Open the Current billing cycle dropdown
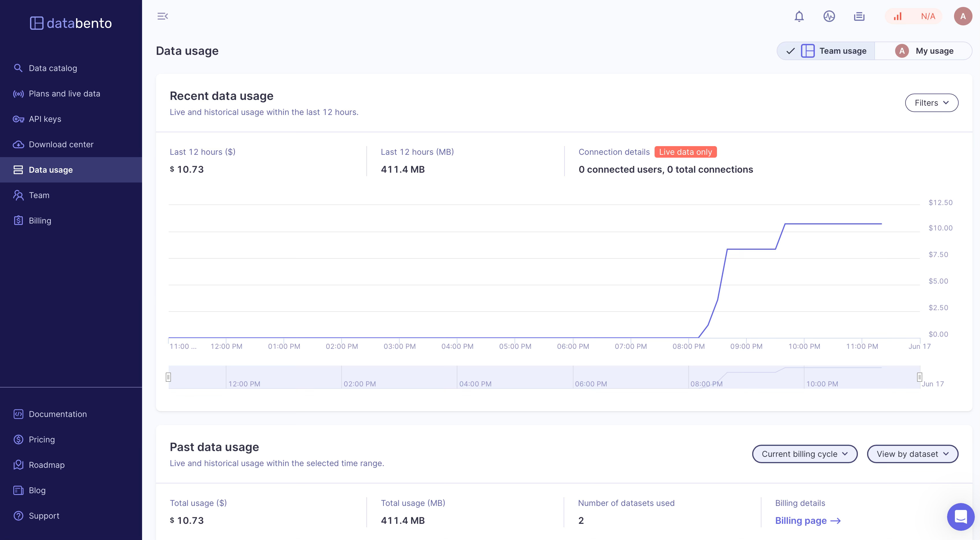 click(804, 454)
